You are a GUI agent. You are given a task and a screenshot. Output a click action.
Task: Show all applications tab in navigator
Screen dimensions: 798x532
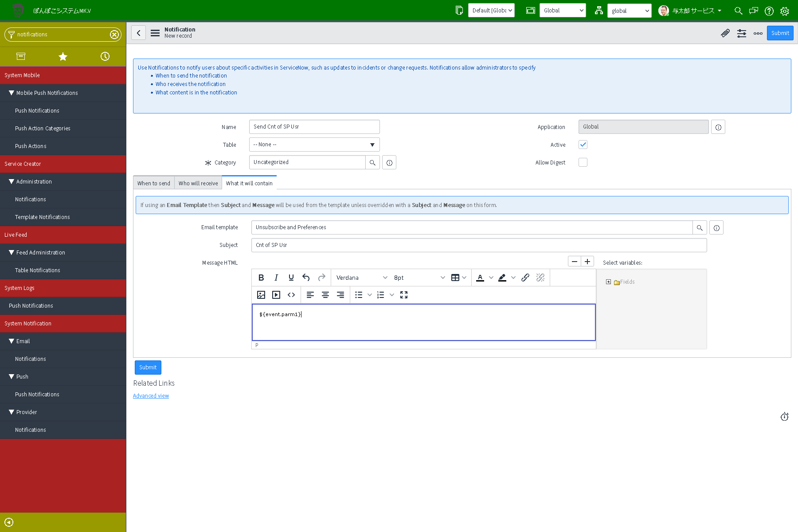tap(21, 56)
